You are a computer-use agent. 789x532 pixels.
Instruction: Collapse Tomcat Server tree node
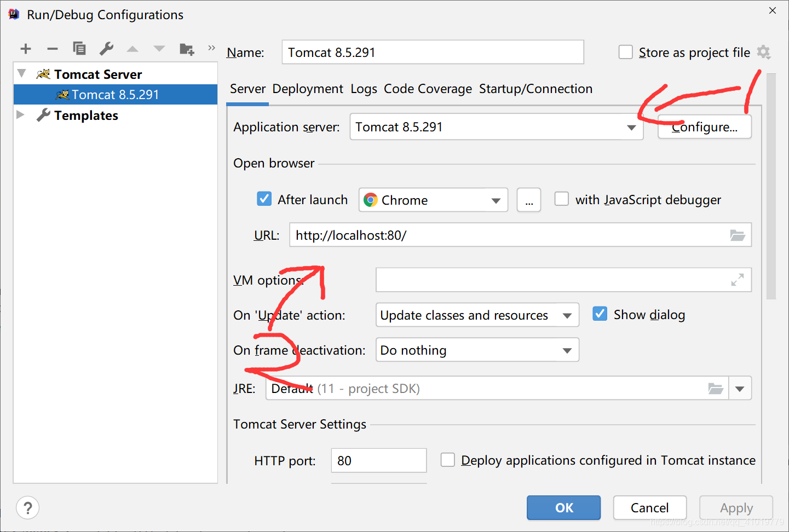click(22, 73)
